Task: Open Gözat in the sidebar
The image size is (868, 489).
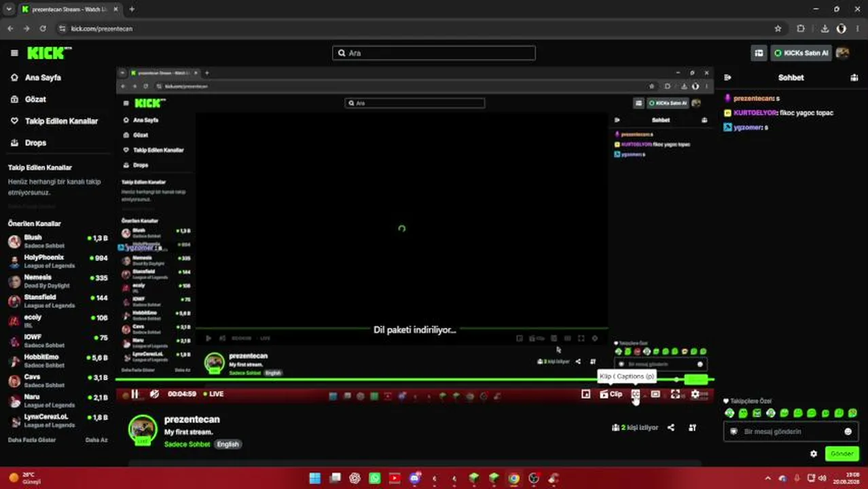Action: [35, 99]
